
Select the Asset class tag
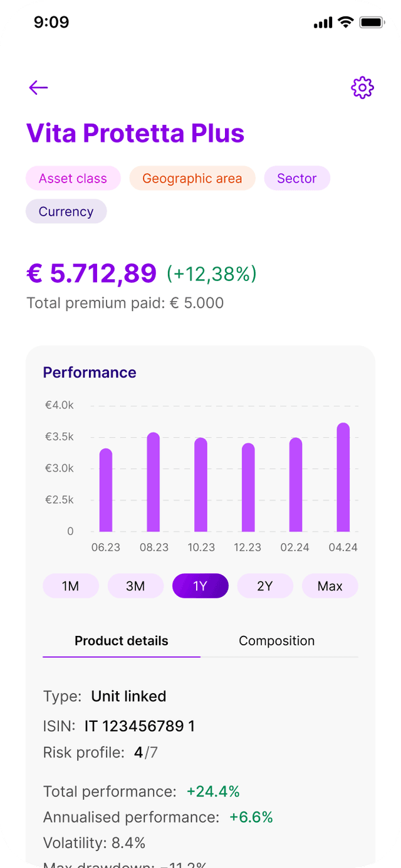(x=73, y=178)
